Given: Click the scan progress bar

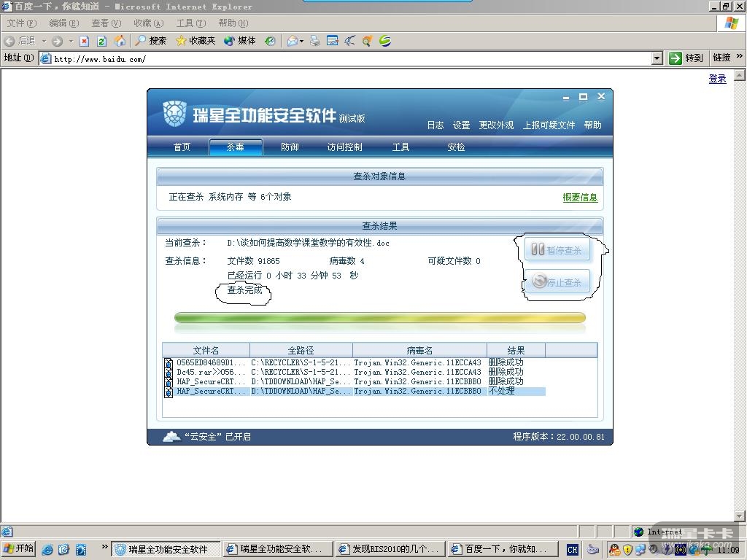Looking at the screenshot, I should [379, 318].
